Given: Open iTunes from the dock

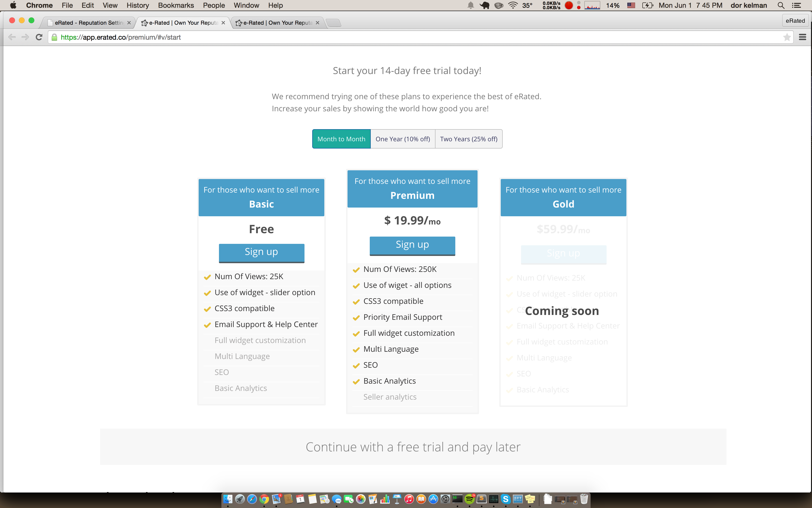Looking at the screenshot, I should (409, 499).
